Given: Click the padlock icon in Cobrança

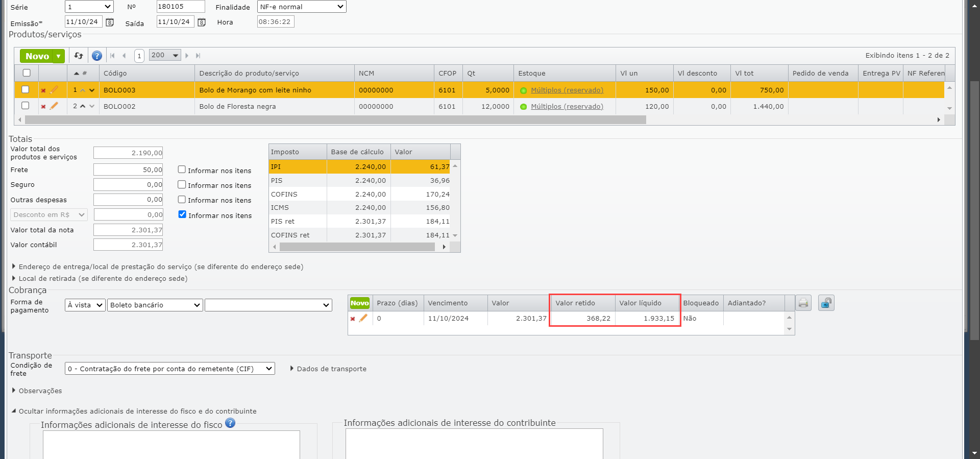Looking at the screenshot, I should pyautogui.click(x=826, y=303).
